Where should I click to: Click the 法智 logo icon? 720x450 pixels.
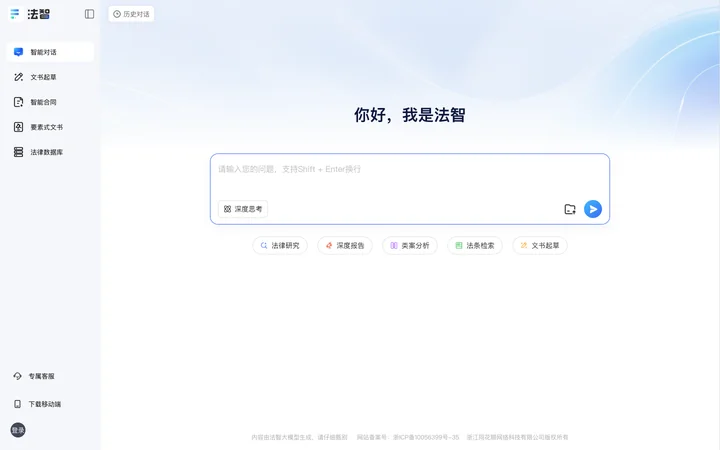tap(15, 14)
